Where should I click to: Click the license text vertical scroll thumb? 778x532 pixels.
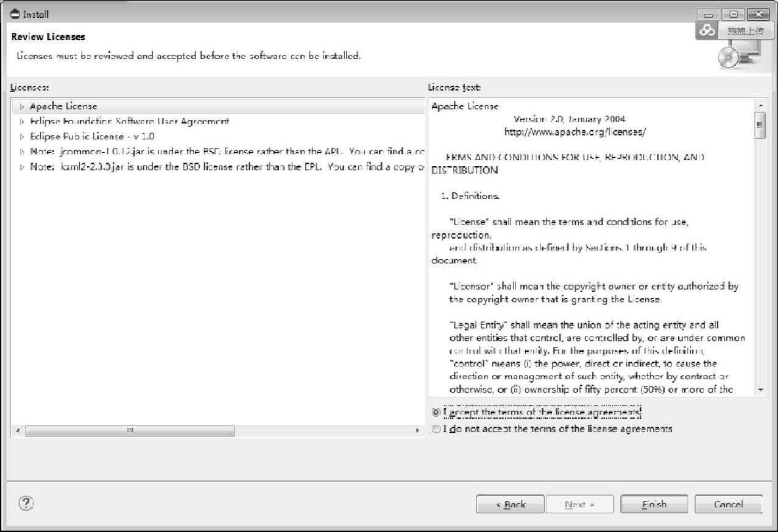coord(760,125)
